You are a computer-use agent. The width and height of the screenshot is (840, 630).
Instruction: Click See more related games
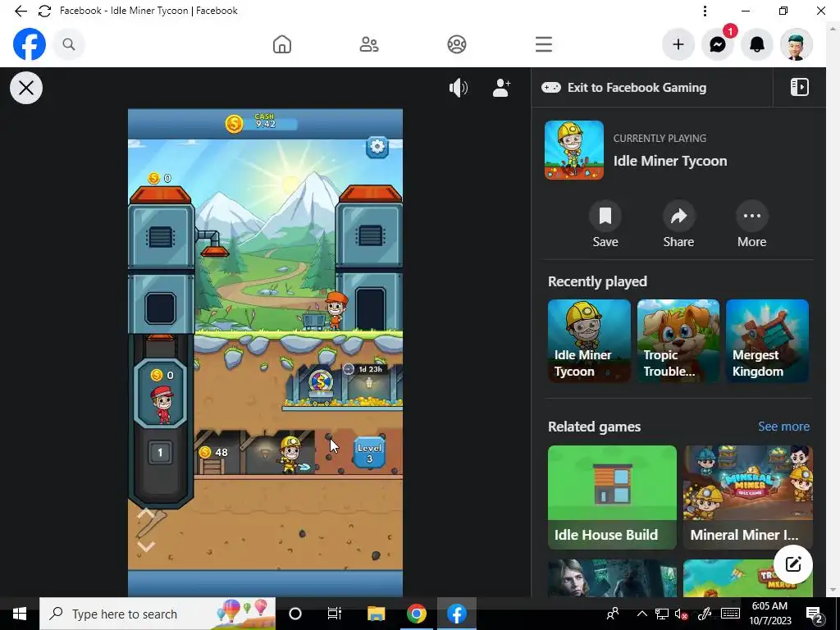(x=783, y=427)
